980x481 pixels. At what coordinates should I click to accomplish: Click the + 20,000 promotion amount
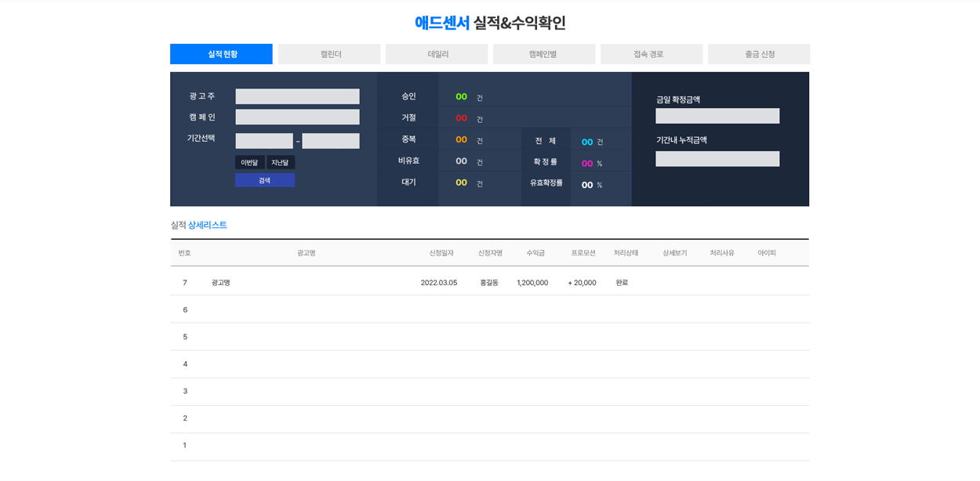(582, 283)
